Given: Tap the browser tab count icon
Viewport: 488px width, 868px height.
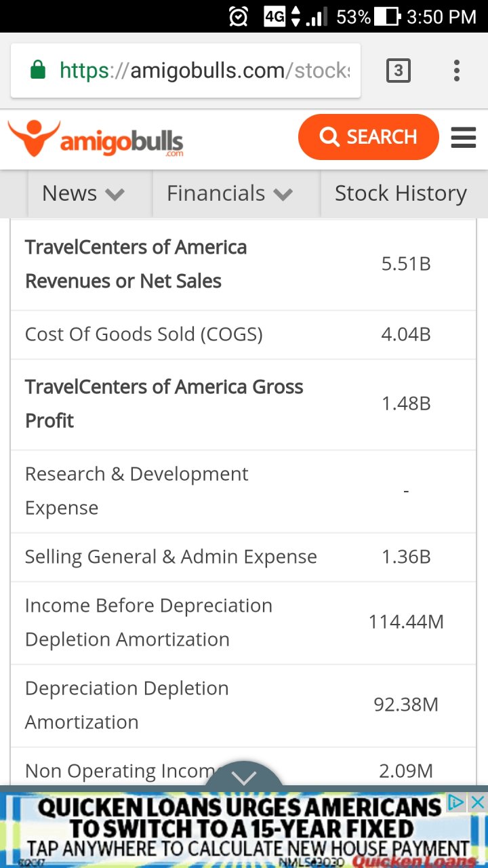Looking at the screenshot, I should [398, 71].
